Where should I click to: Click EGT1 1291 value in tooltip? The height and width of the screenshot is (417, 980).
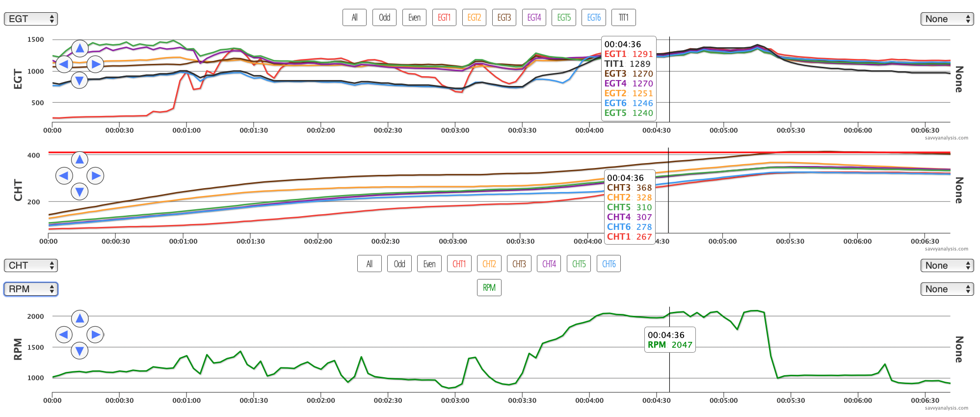click(x=628, y=54)
